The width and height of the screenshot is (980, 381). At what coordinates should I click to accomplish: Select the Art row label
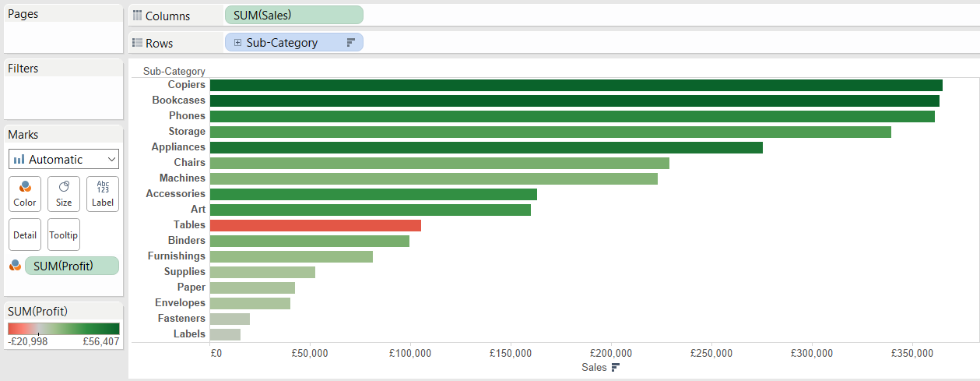tap(198, 210)
